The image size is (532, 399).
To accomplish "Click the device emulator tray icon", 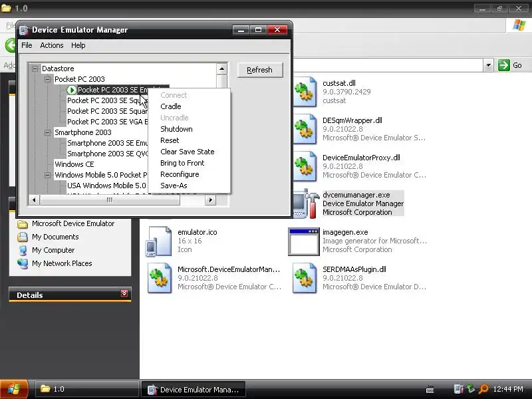I will click(x=459, y=389).
